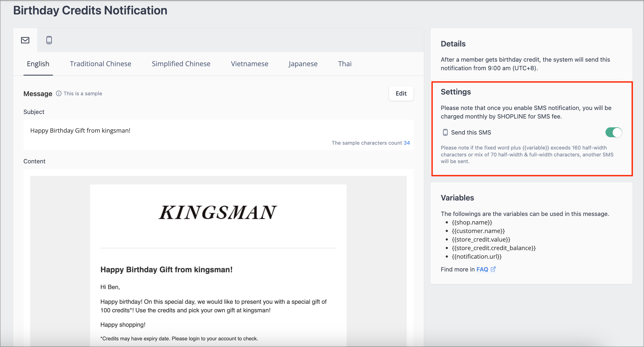Click the info icon beside "This is a sample"
This screenshot has width=644, height=347.
[x=59, y=93]
